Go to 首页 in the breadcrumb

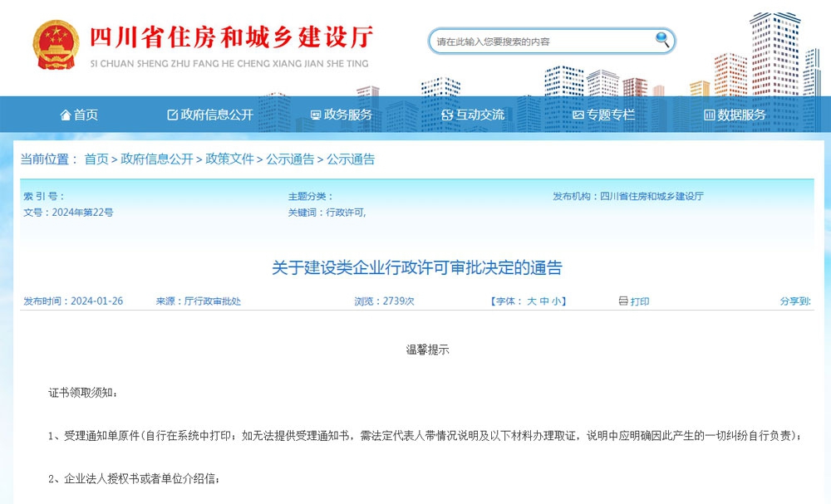click(96, 159)
